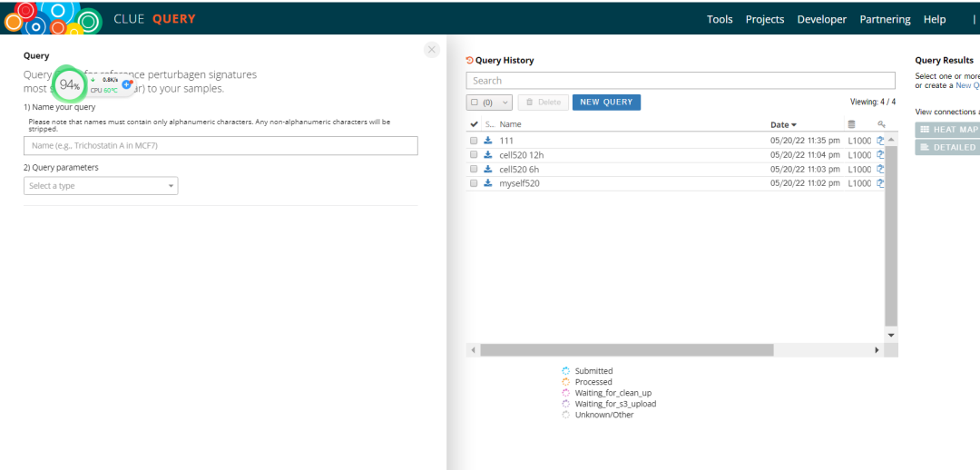Sort by the Name column header
The image size is (980, 470).
(x=511, y=124)
